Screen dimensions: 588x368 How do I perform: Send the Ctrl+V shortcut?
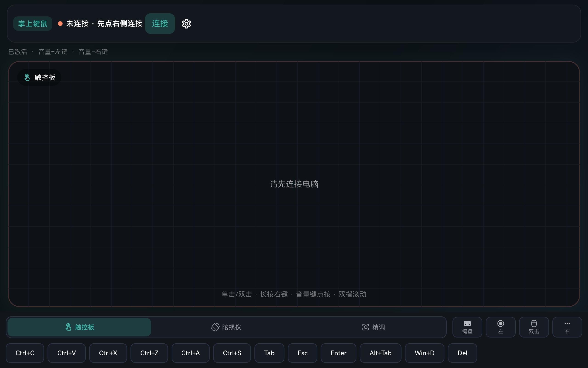[67, 353]
